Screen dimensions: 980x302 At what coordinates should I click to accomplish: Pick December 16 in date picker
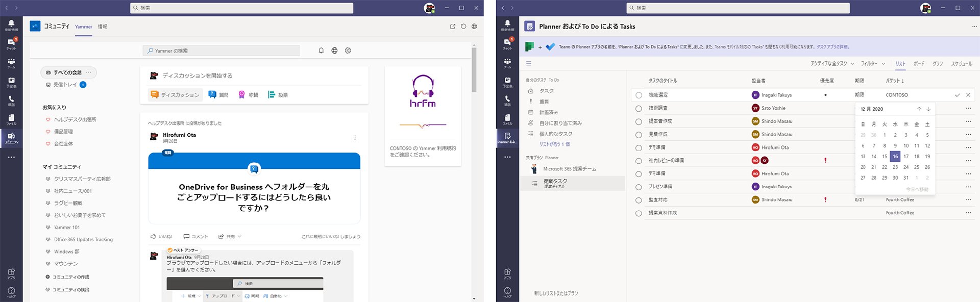click(x=895, y=157)
